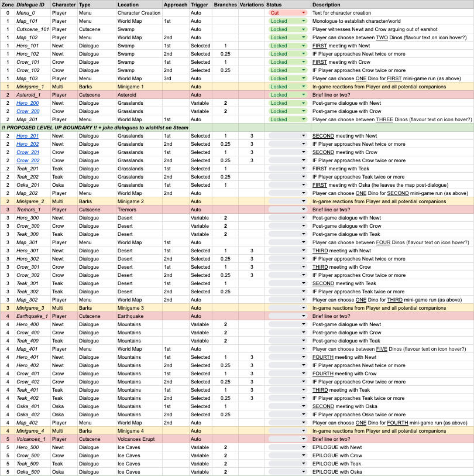Set status via dropdown on Earthquake_1 row
The height and width of the screenshot is (476, 474).
(x=303, y=316)
